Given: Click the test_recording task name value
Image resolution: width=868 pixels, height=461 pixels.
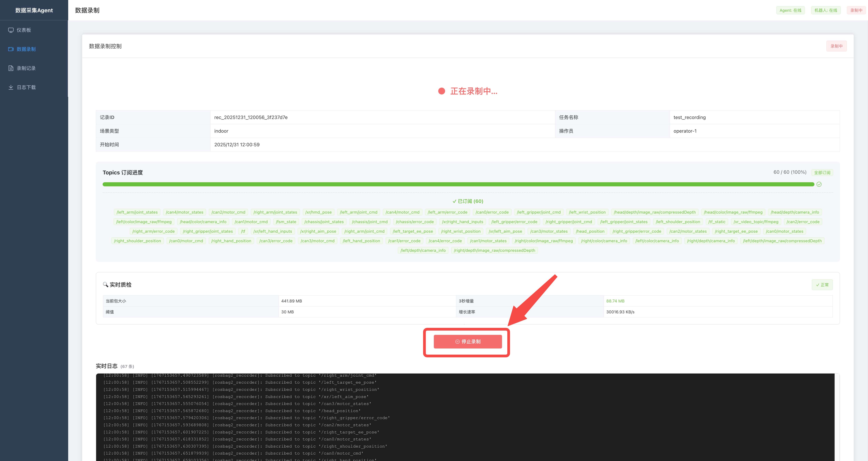Looking at the screenshot, I should [x=689, y=117].
